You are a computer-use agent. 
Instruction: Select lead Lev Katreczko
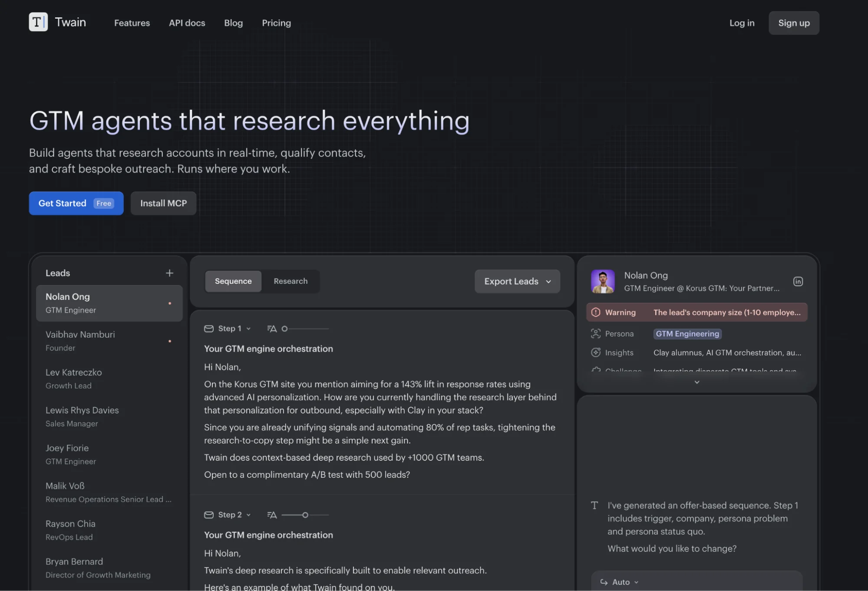tap(109, 379)
